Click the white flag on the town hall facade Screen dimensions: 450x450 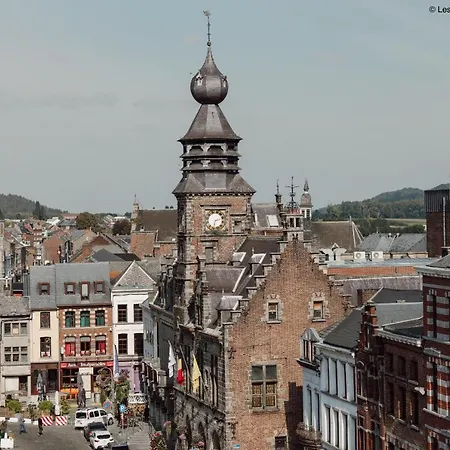pos(171,360)
